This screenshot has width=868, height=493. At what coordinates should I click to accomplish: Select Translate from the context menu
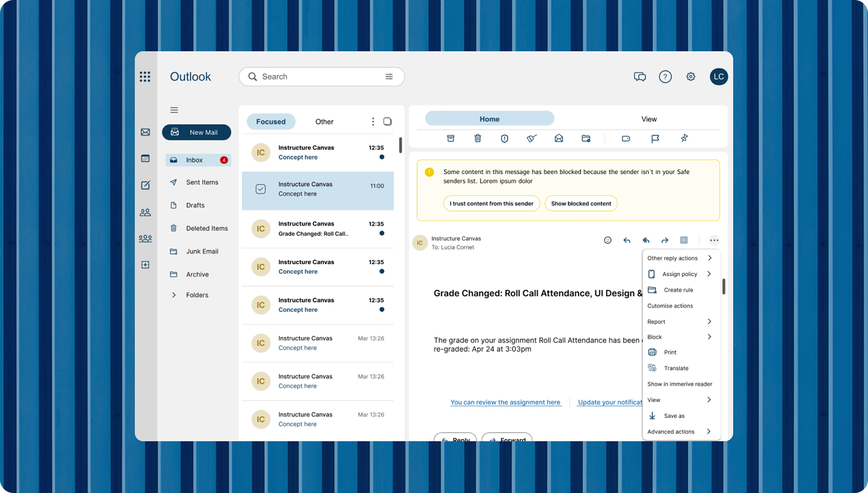pos(676,368)
